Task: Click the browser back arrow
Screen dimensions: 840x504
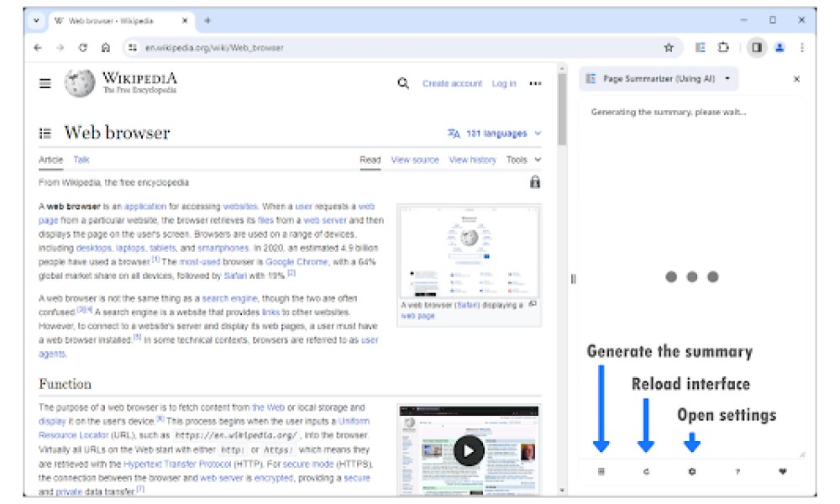Action: tap(38, 48)
